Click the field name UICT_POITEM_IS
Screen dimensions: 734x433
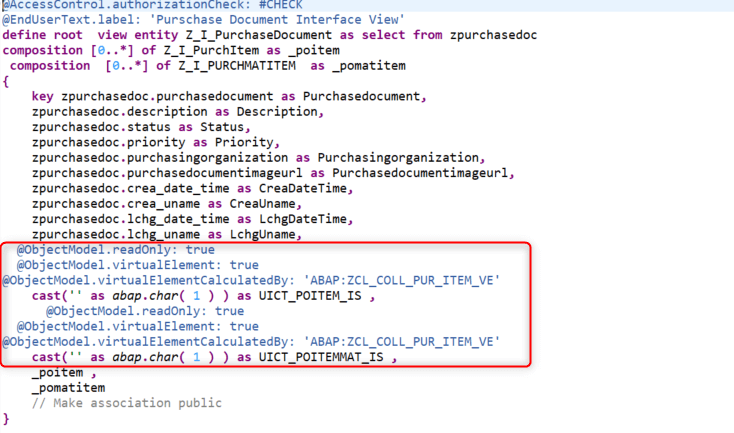tap(310, 296)
